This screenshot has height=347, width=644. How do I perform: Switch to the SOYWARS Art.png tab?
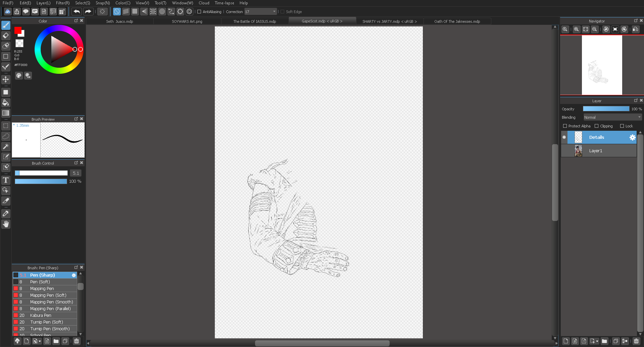point(187,21)
